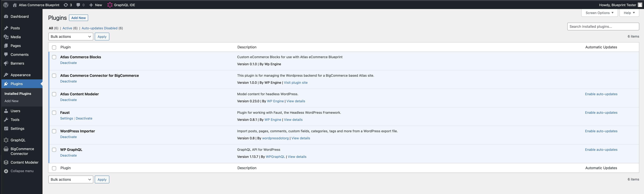Open the BigCommerce Connector store icon
Screen dimensions: 644x194
6,149
